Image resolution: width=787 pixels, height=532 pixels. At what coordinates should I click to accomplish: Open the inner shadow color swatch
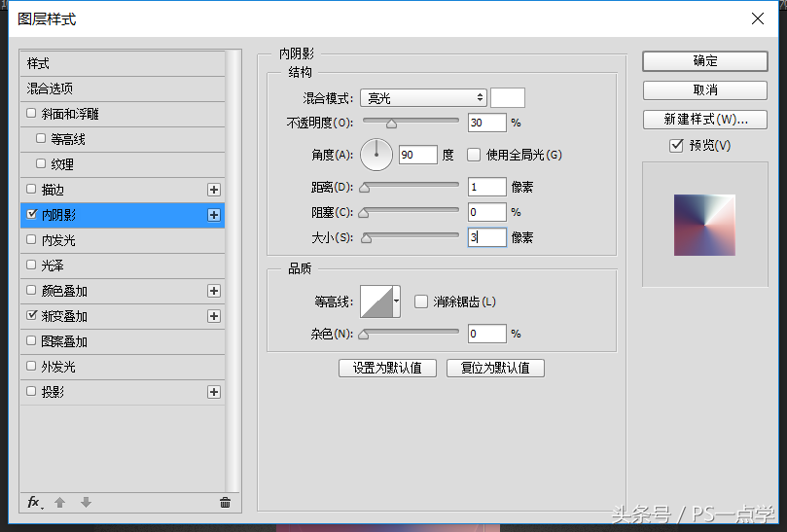pos(508,98)
